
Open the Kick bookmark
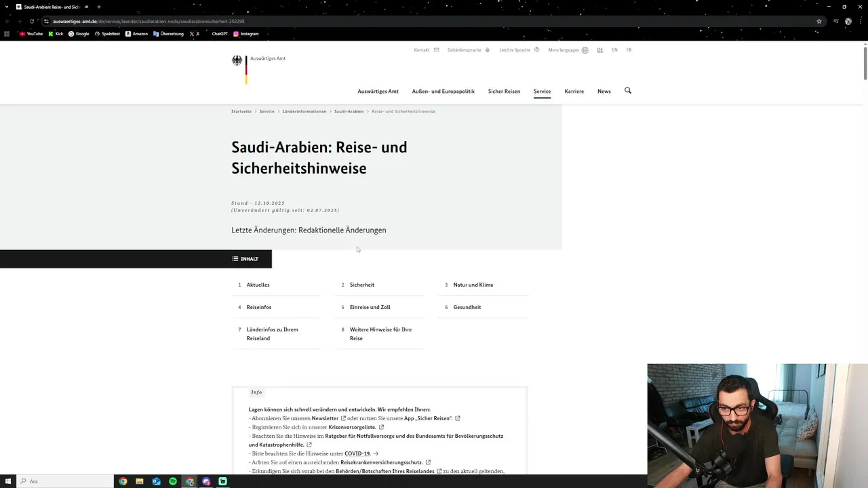tap(56, 34)
